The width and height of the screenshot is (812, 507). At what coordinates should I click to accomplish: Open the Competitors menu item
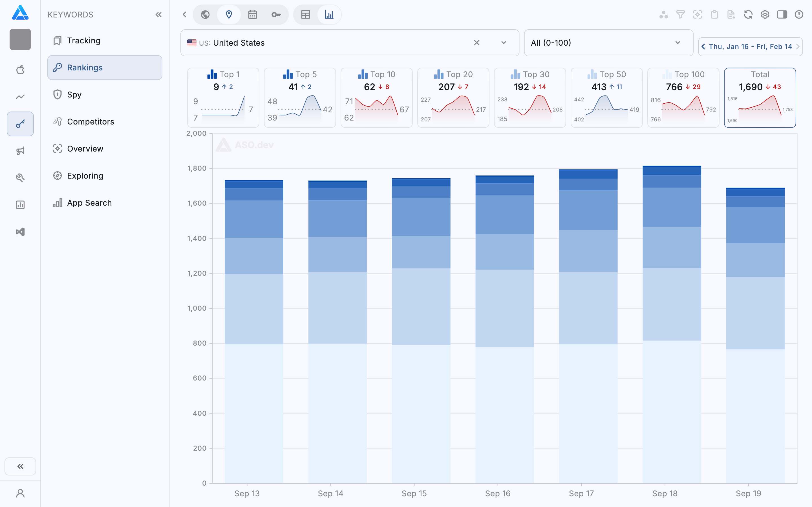click(91, 121)
